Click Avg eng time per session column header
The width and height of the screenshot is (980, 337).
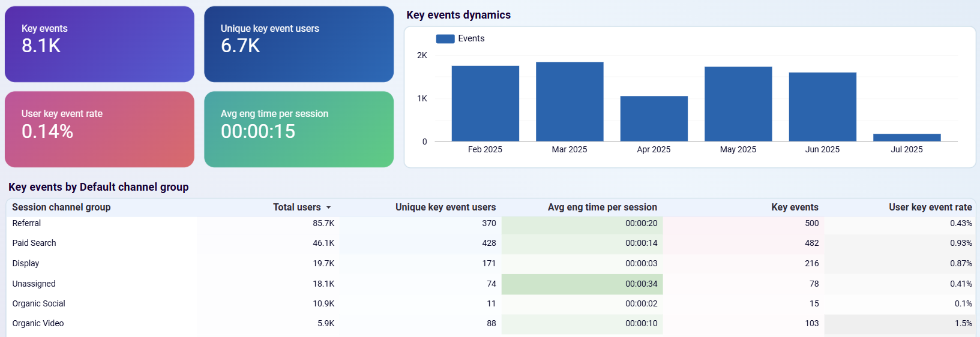click(x=602, y=207)
